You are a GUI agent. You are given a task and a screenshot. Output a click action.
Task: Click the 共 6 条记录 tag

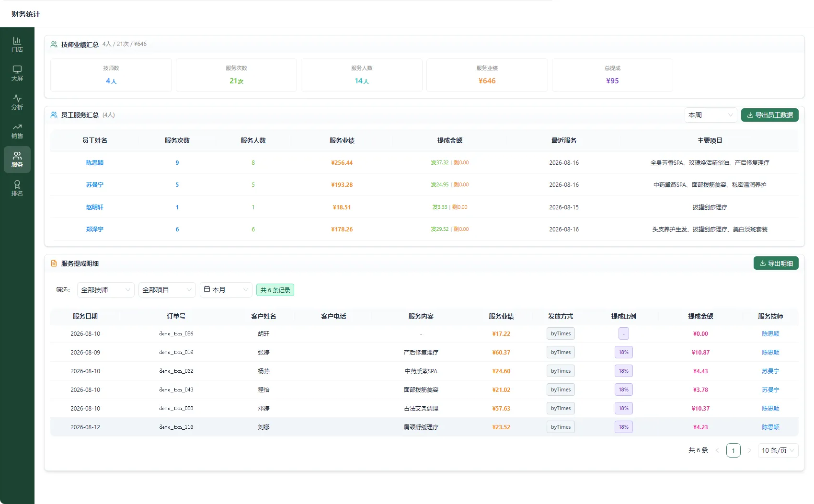click(x=275, y=290)
